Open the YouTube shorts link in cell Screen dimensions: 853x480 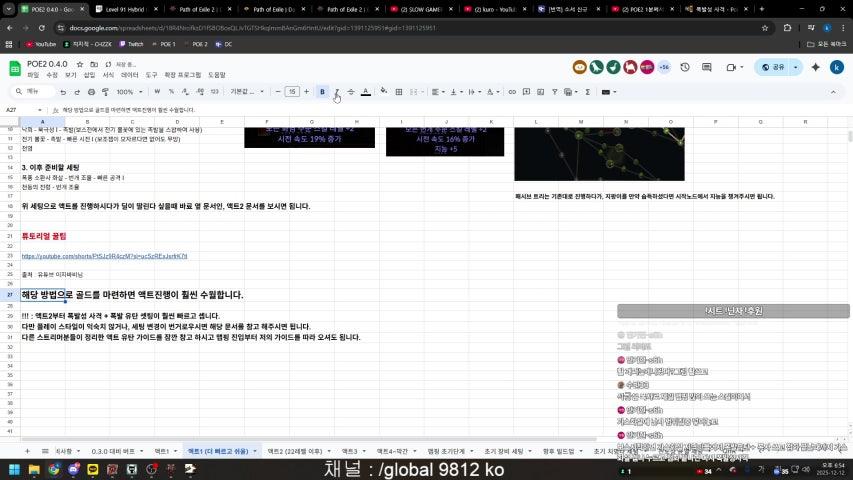point(104,256)
